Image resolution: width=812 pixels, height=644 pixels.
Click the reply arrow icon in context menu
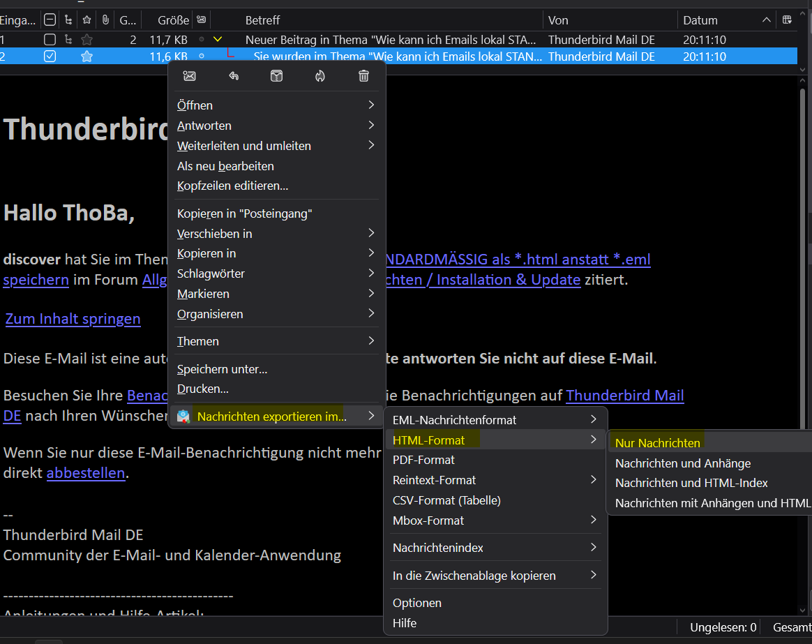coord(234,76)
